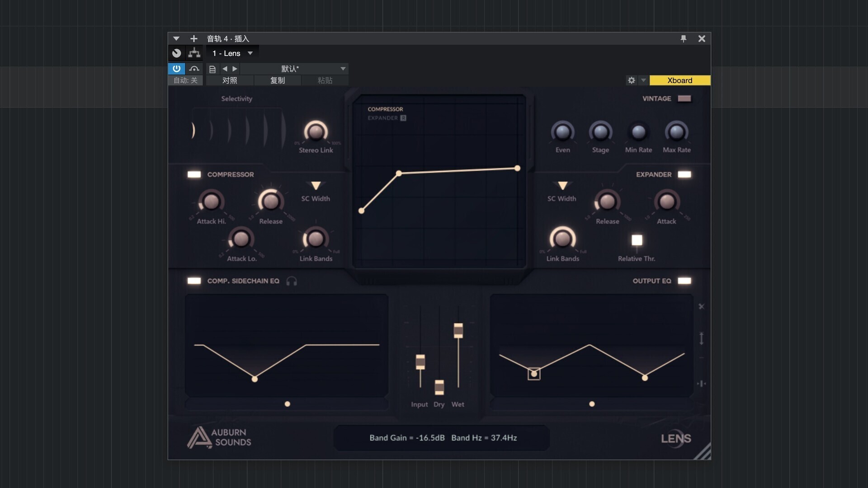The height and width of the screenshot is (488, 868).
Task: Select the first Selectivity curve shape
Action: click(x=193, y=130)
